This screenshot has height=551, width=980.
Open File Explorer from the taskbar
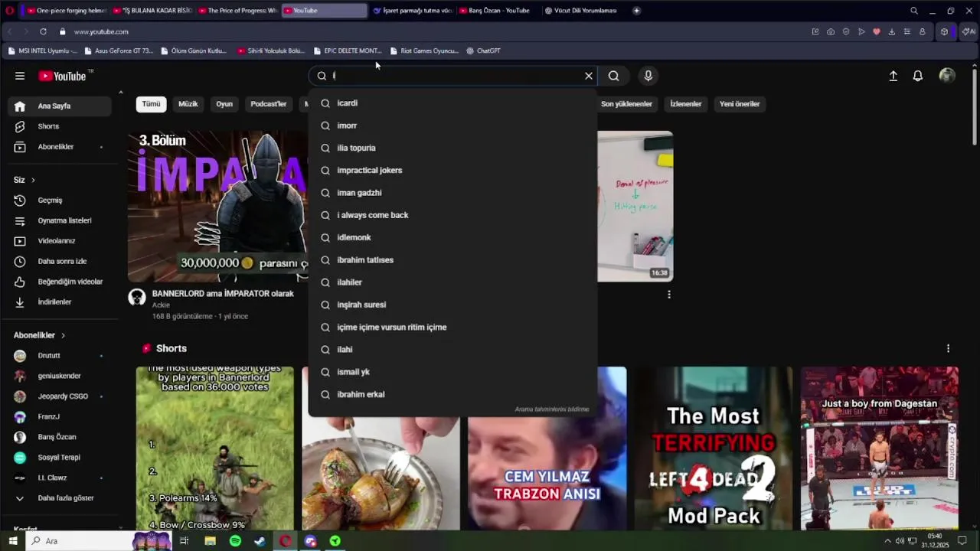210,541
